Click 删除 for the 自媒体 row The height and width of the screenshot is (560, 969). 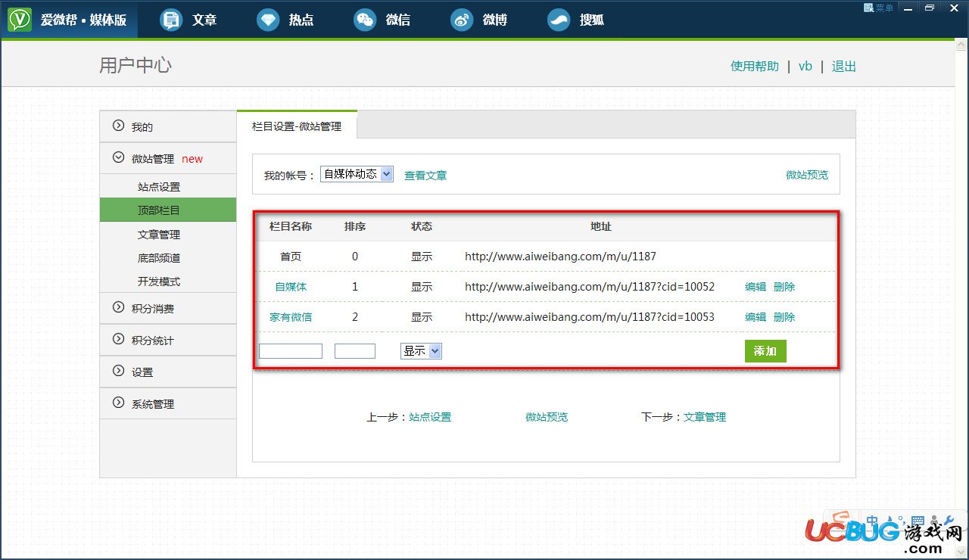[784, 287]
